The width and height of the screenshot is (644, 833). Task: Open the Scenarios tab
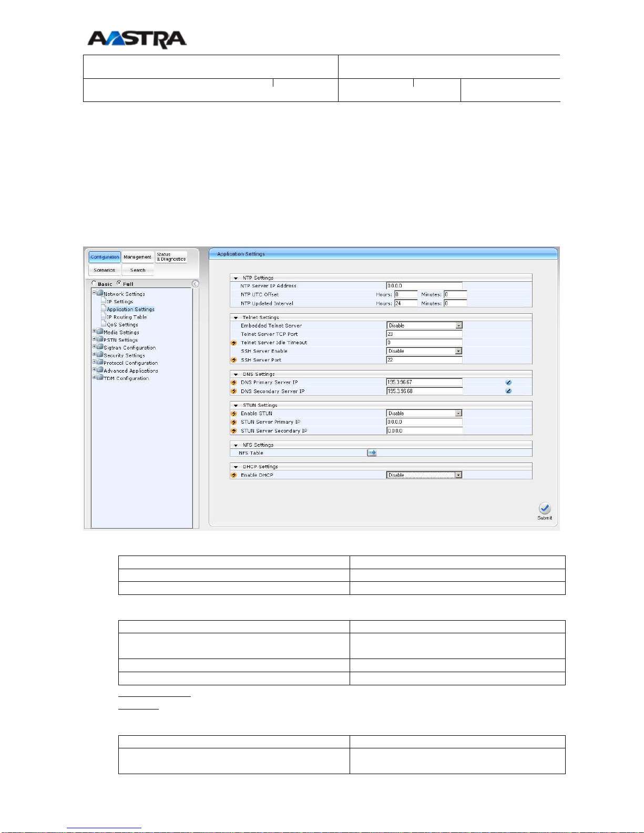pyautogui.click(x=105, y=270)
